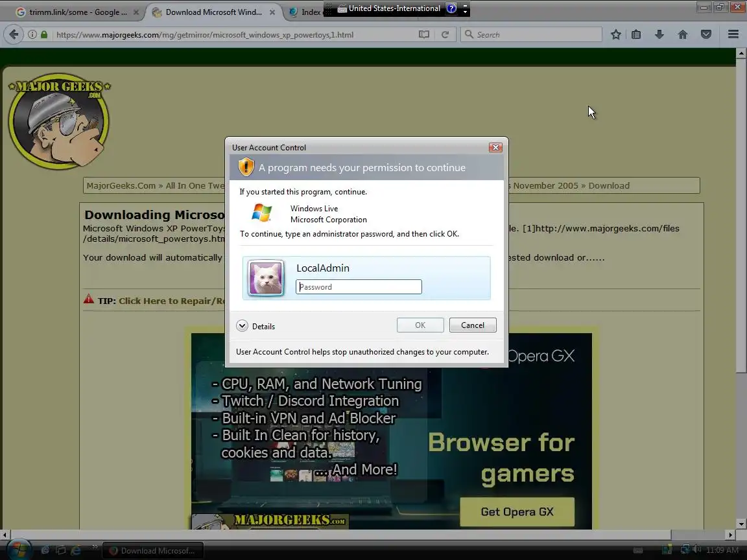747x560 pixels.
Task: Click the network tray icon
Action: (685, 550)
